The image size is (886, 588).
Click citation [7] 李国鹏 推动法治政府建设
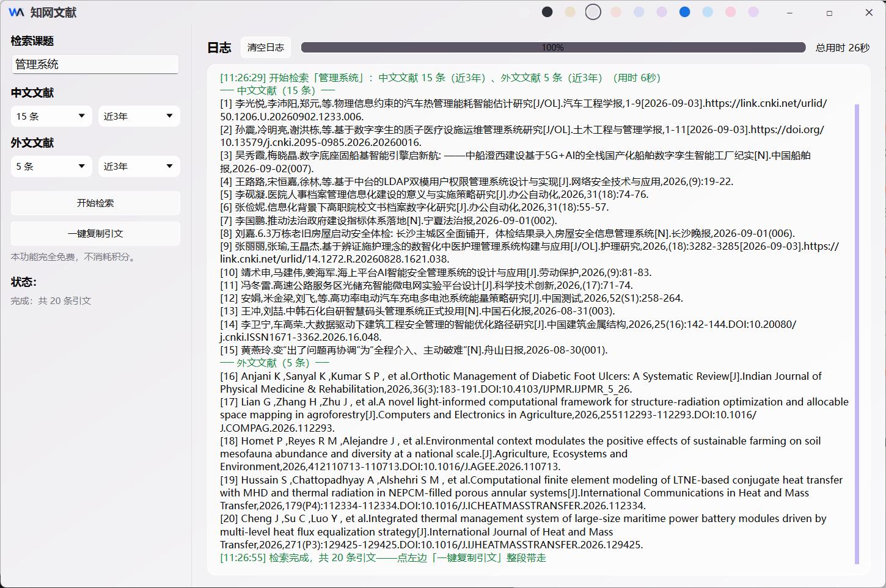tap(389, 220)
